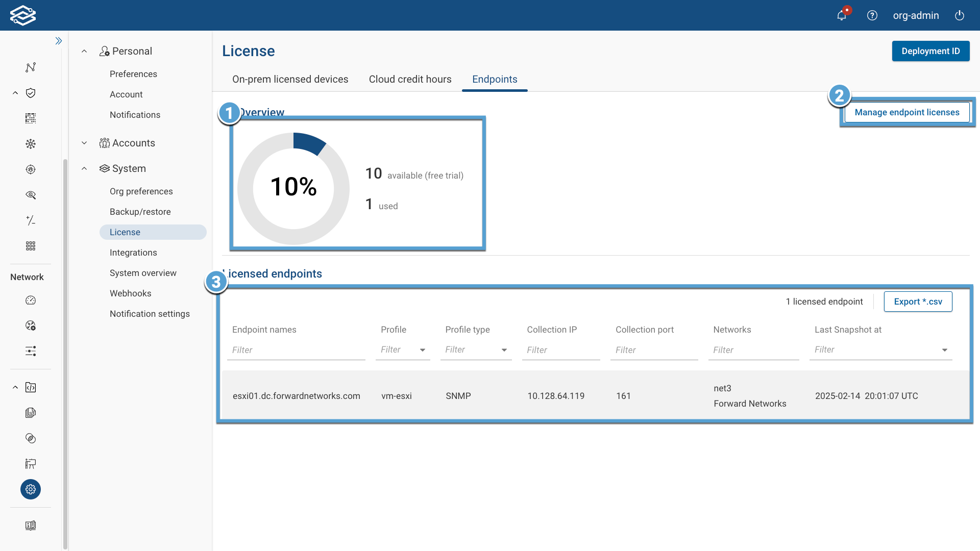Open the documentation book icon at sidebar bottom
Screen dimensions: 980x551
tap(31, 525)
